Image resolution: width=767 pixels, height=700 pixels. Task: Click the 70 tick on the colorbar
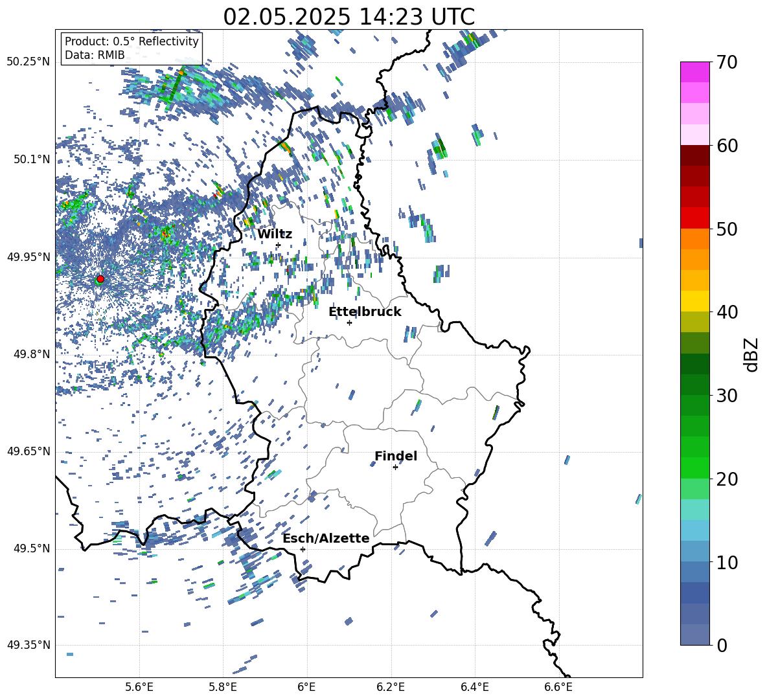click(x=726, y=62)
